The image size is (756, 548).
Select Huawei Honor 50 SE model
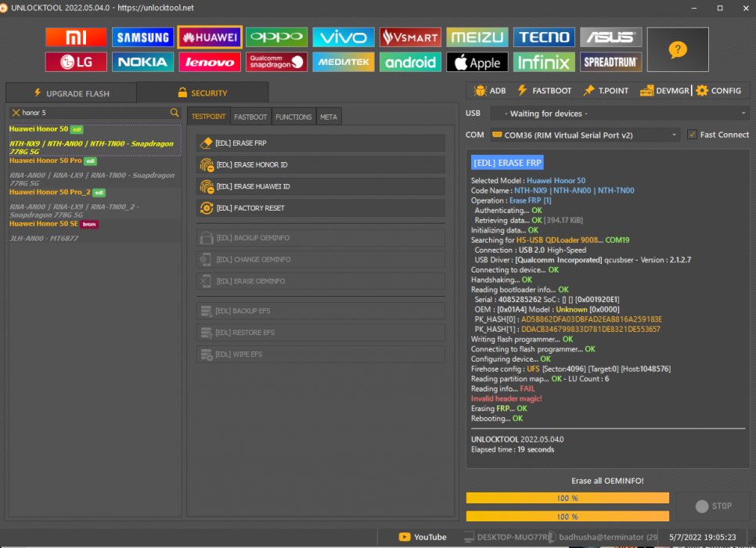(x=95, y=231)
